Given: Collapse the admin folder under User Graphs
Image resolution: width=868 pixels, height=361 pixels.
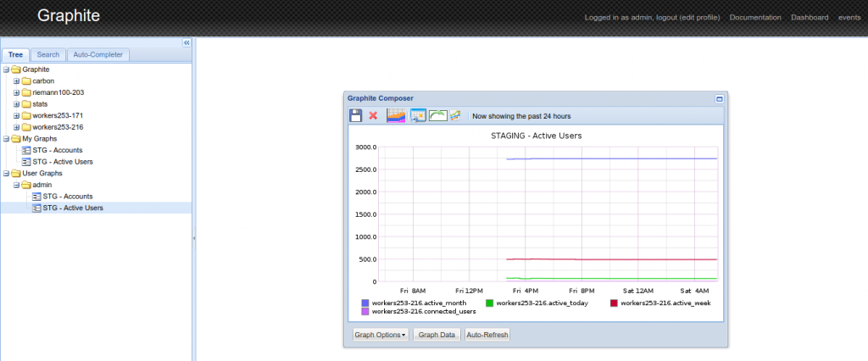Looking at the screenshot, I should 17,185.
